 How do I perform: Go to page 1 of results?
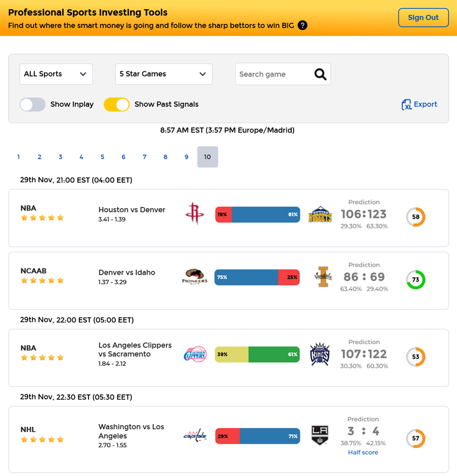[x=18, y=157]
